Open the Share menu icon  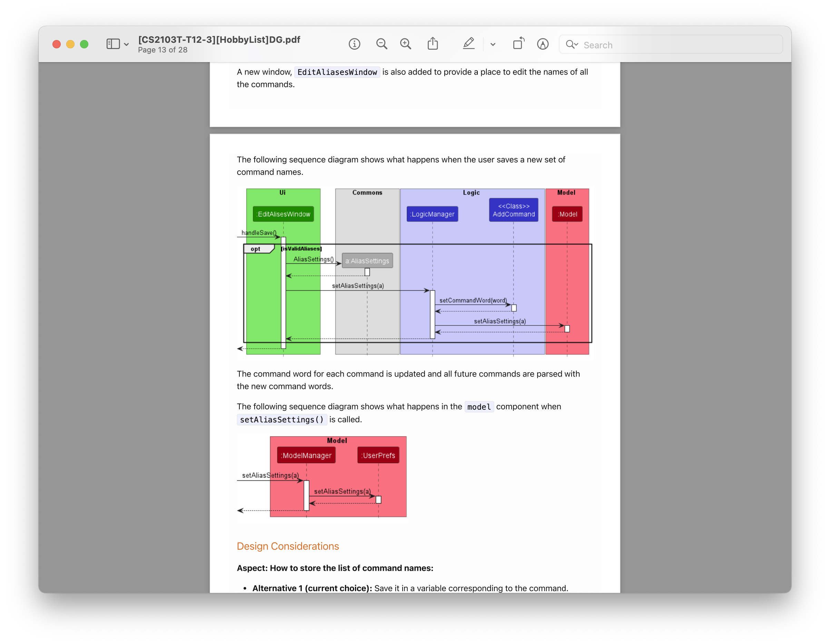(433, 44)
